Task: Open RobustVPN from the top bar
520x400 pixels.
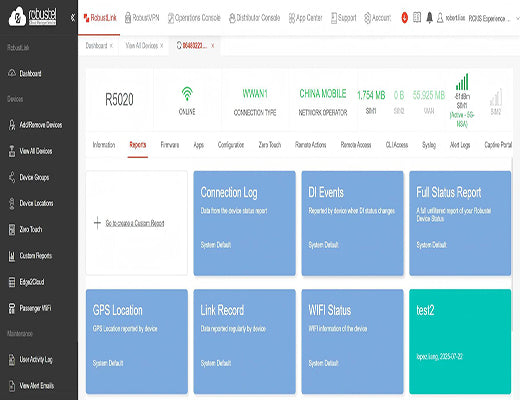Action: [x=142, y=18]
